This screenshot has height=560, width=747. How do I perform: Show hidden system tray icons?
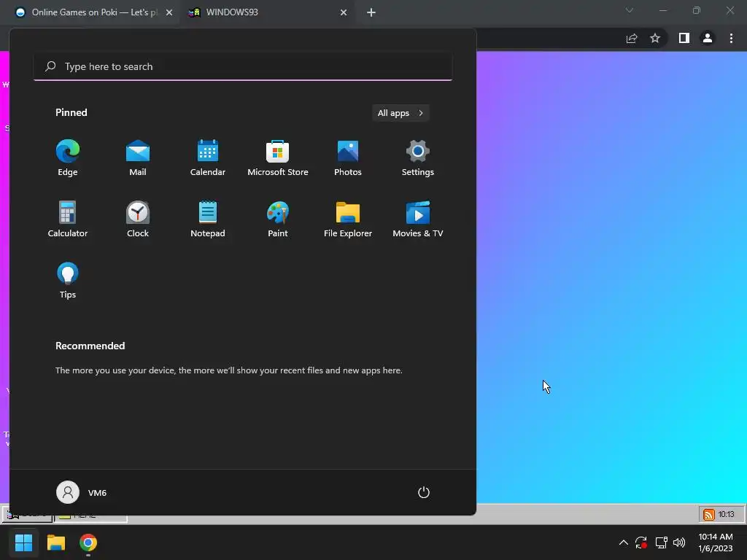(x=623, y=542)
